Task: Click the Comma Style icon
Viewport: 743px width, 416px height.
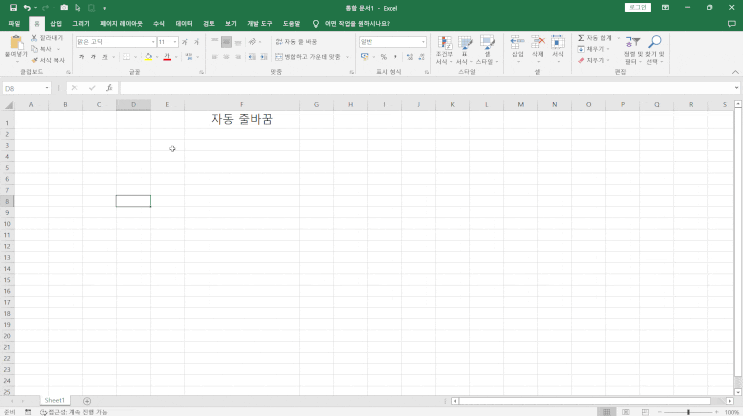Action: click(395, 57)
